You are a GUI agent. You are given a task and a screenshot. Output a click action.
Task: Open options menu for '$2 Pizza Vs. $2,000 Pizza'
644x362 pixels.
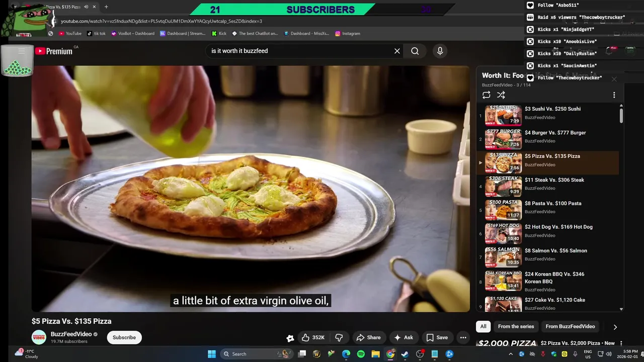(x=621, y=343)
